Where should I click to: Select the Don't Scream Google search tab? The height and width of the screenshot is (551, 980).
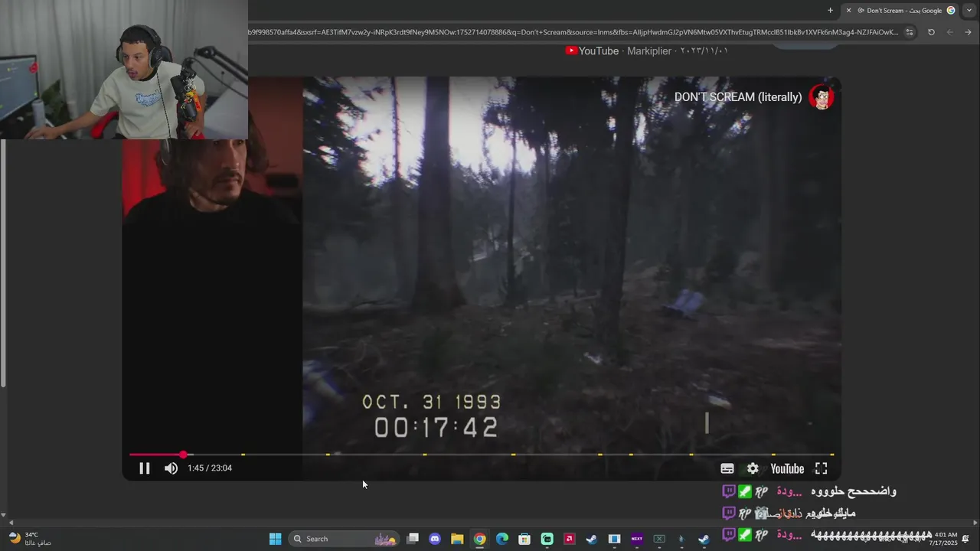click(x=906, y=10)
